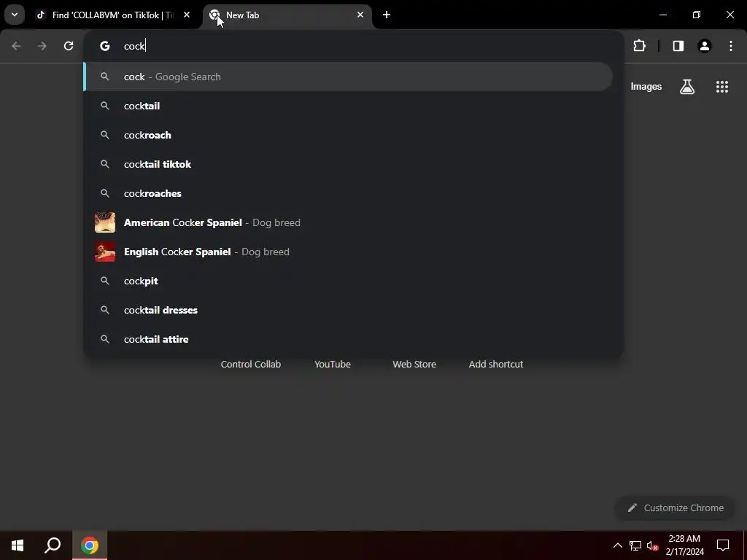This screenshot has width=747, height=560.
Task: Open the Images link
Action: [646, 86]
